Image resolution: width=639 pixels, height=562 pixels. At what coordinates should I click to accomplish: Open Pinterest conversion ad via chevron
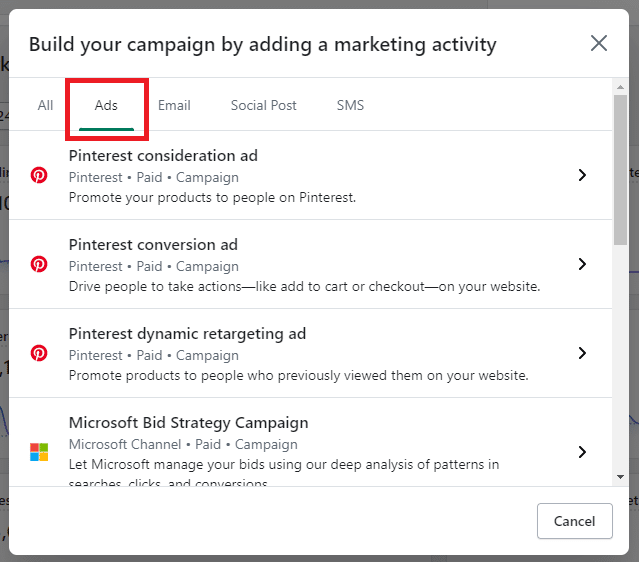coord(582,264)
